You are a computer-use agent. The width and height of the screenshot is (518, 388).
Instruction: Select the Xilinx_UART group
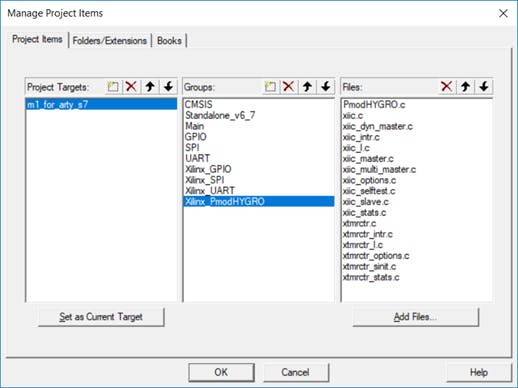pyautogui.click(x=259, y=190)
